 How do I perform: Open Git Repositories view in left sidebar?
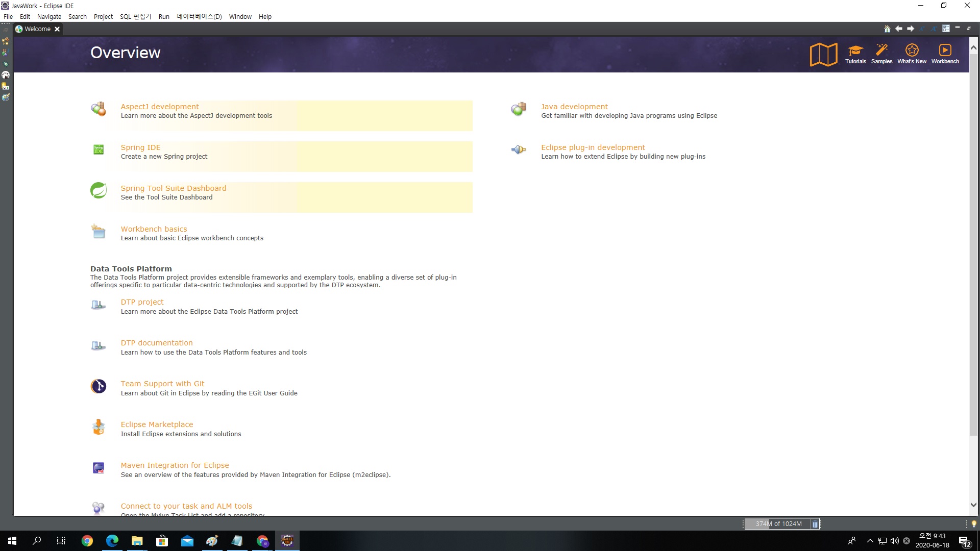tap(6, 86)
